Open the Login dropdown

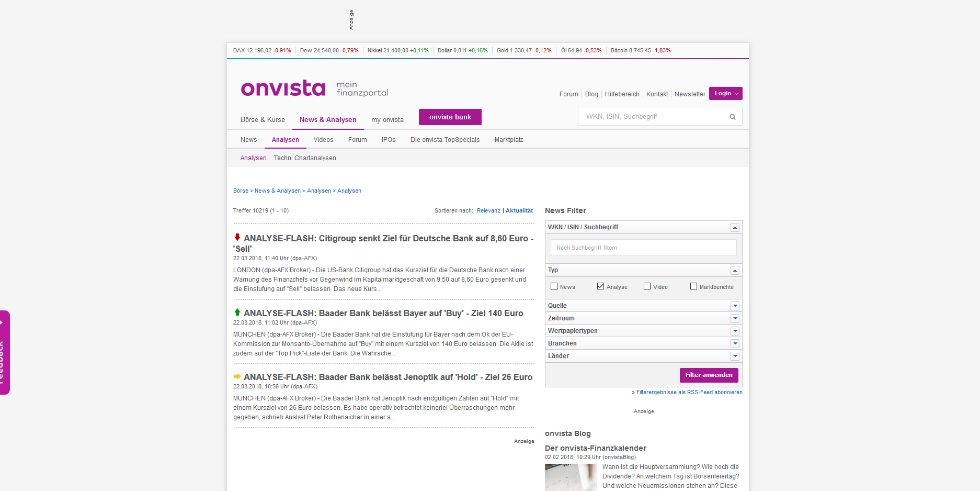click(x=726, y=93)
